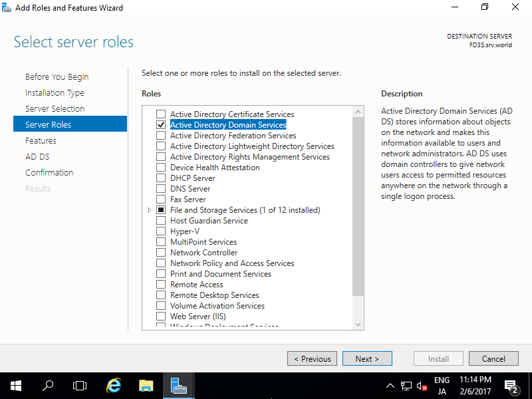Image resolution: width=532 pixels, height=399 pixels.
Task: Click the muted volume tray icon
Action: point(422,386)
